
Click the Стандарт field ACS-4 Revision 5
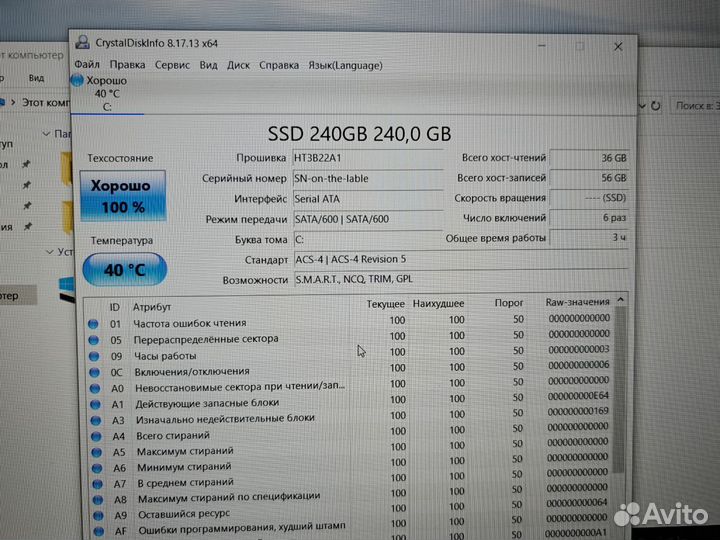pos(461,259)
